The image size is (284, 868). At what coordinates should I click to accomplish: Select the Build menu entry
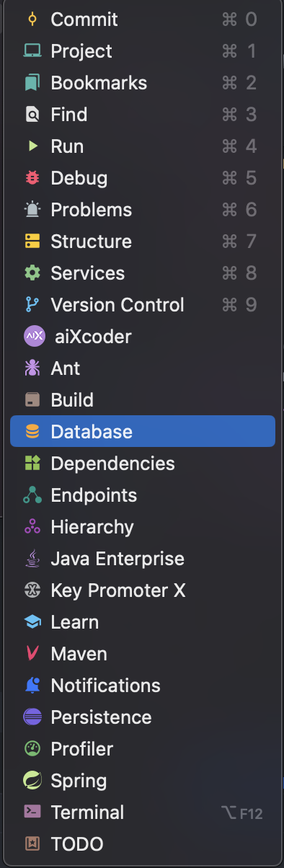point(143,400)
